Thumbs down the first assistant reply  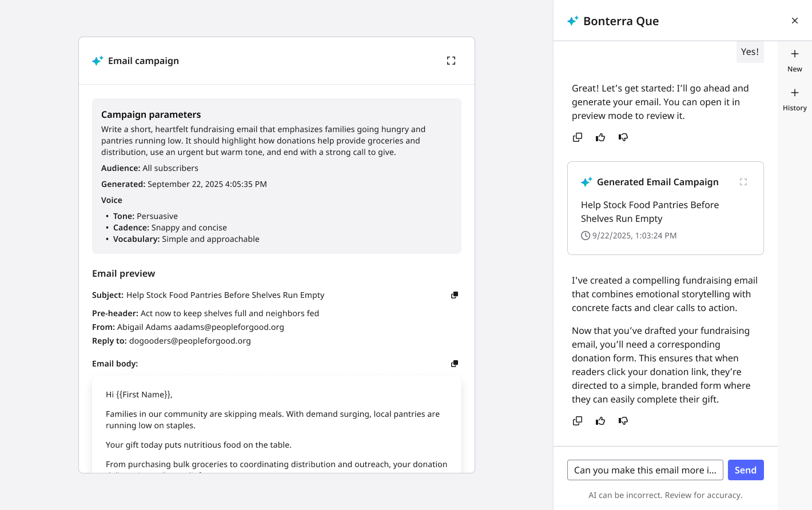pyautogui.click(x=623, y=137)
